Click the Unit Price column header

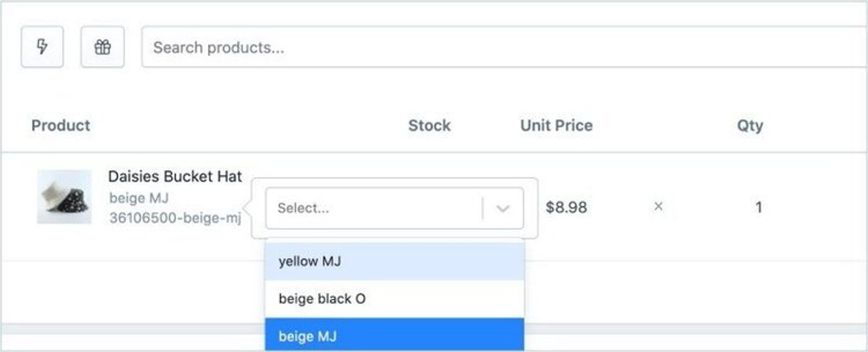[x=556, y=125]
